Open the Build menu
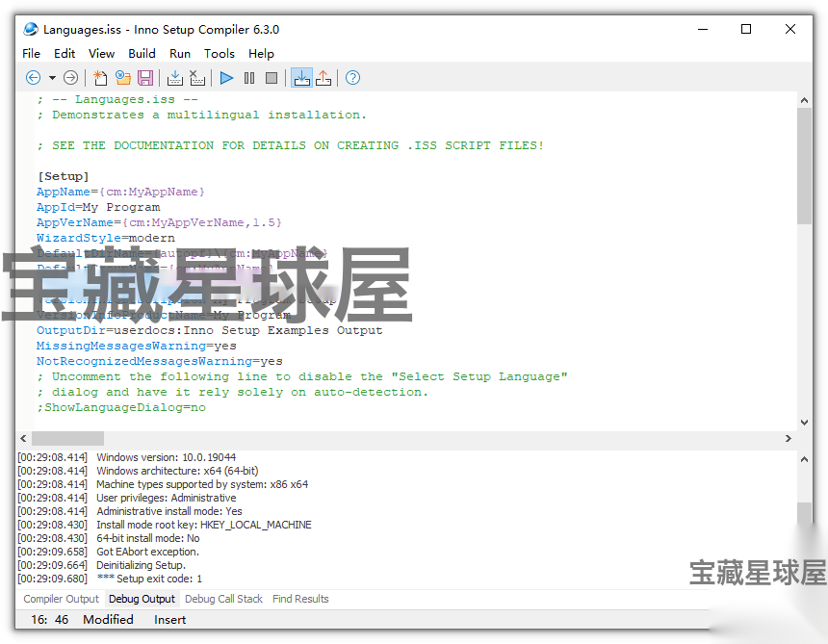This screenshot has width=828, height=644. pyautogui.click(x=142, y=53)
